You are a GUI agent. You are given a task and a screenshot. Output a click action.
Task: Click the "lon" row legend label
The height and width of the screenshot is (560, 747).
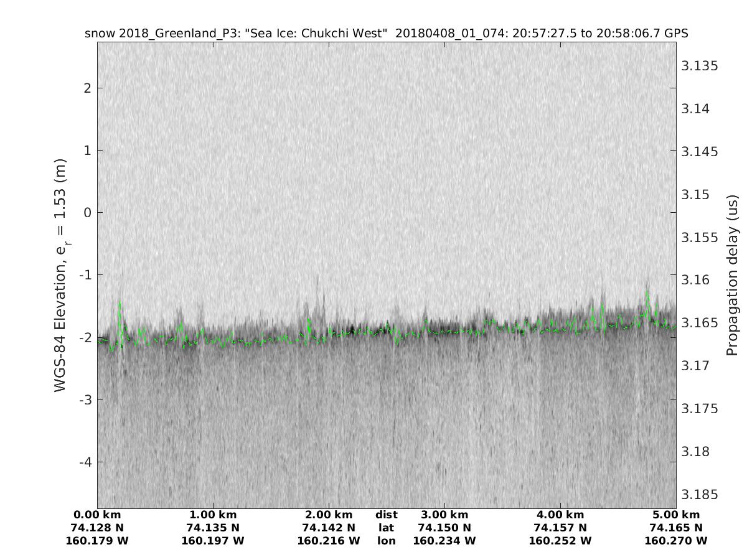pyautogui.click(x=387, y=541)
